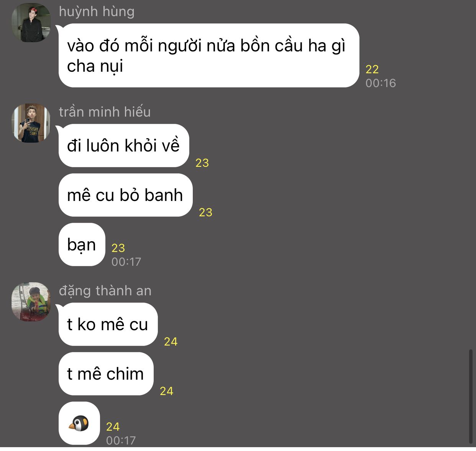476x451 pixels.
Task: Click the sender name huỳnh hùng
Action: (97, 12)
